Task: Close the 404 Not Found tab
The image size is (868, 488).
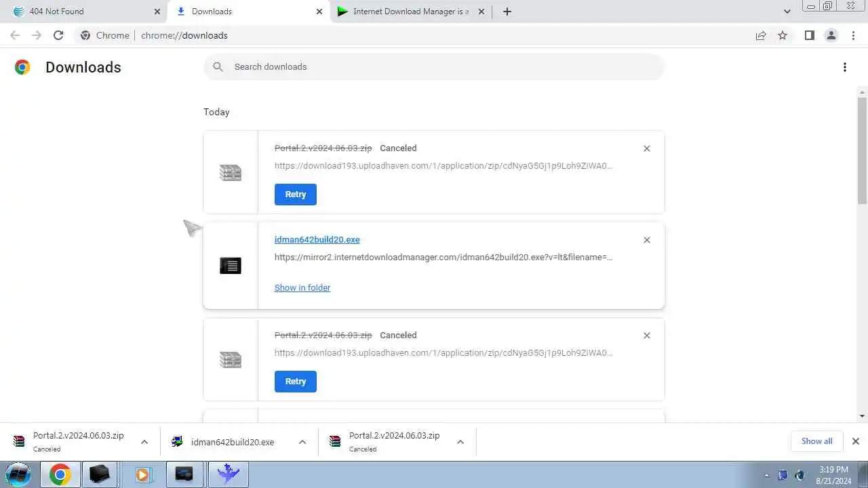Action: [157, 12]
